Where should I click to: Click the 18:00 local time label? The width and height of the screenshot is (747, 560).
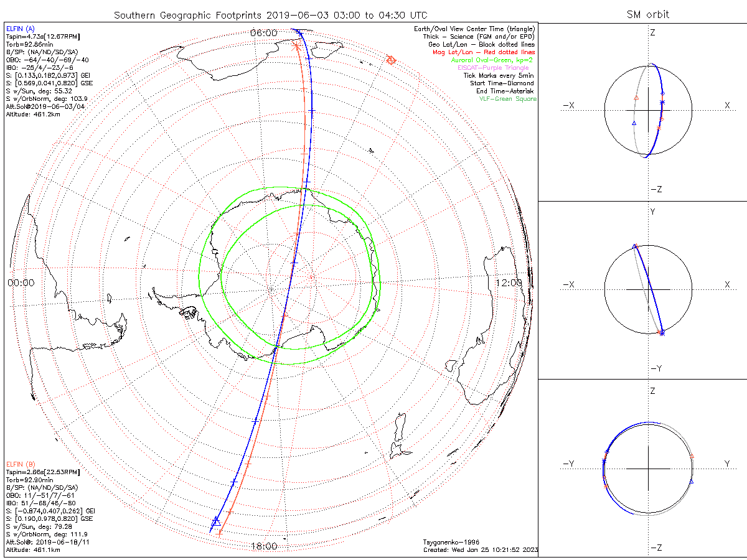coord(264,546)
